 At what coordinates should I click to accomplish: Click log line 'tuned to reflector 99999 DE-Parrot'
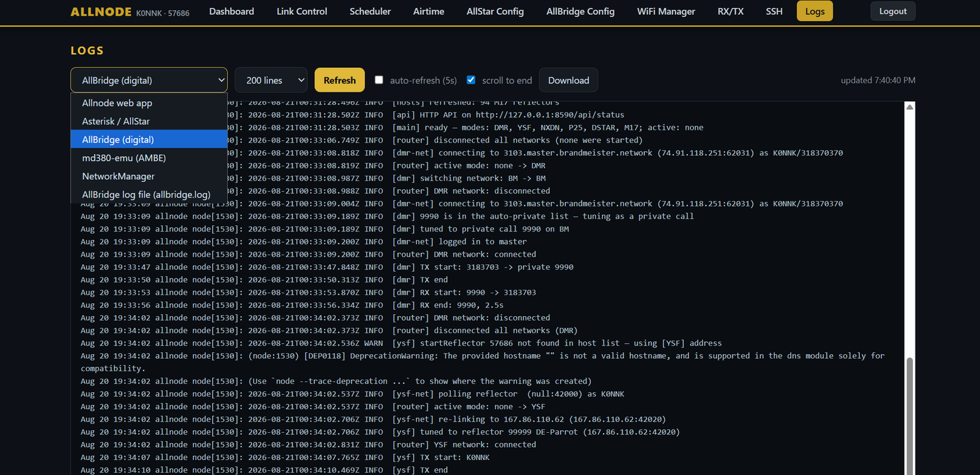pos(380,432)
